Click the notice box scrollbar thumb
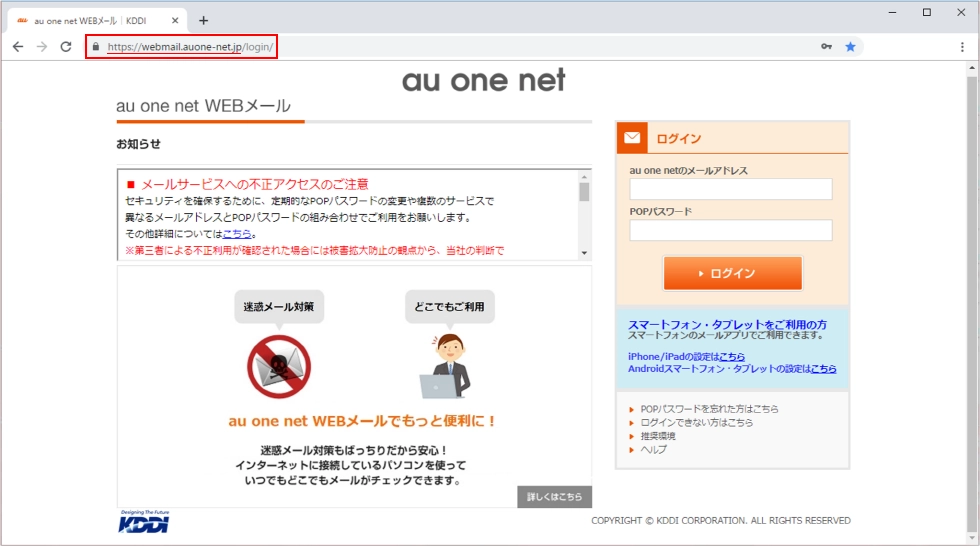 point(584,192)
